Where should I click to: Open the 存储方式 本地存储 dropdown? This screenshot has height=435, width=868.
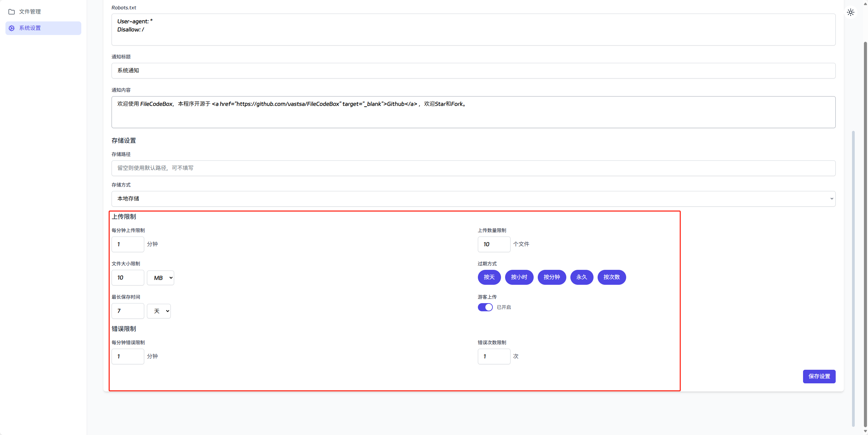tap(473, 199)
